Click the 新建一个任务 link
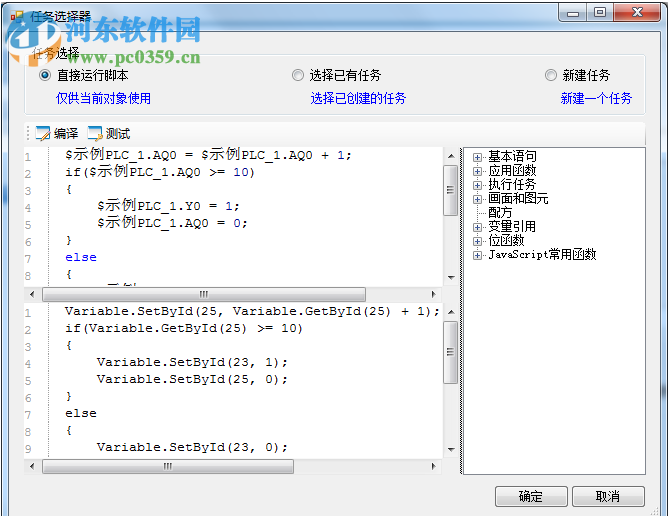The image size is (672, 516). (596, 99)
